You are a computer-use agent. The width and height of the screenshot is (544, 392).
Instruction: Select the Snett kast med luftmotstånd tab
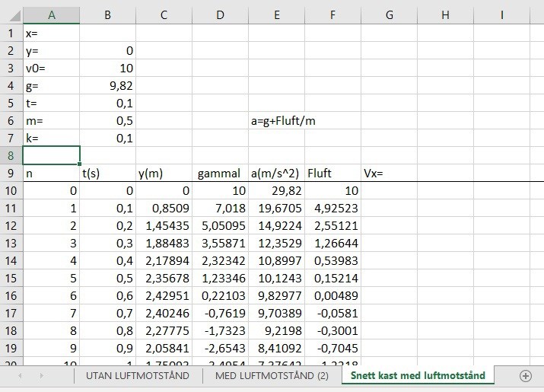tap(417, 376)
